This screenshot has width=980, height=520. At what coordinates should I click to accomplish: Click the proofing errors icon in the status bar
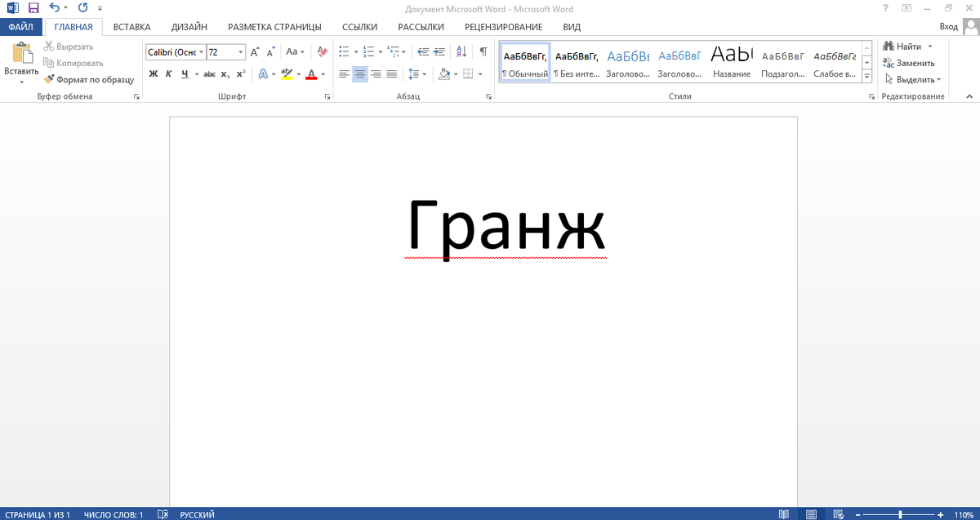163,514
